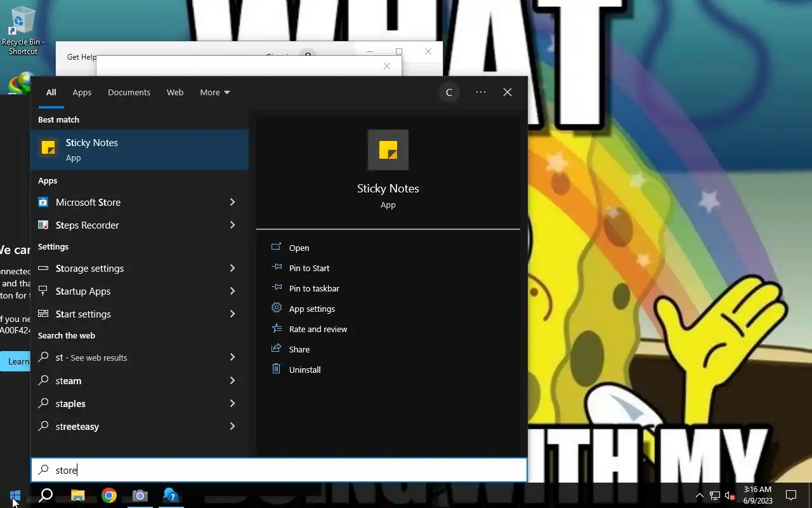Click the Pin to taskbar pin icon
This screenshot has width=812, height=508.
click(x=276, y=288)
